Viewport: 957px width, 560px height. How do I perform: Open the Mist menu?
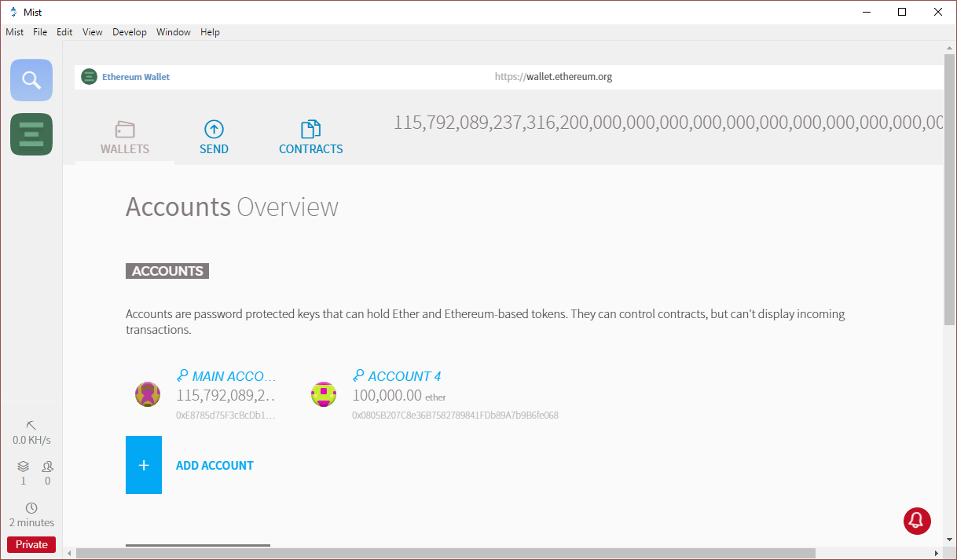click(x=14, y=32)
